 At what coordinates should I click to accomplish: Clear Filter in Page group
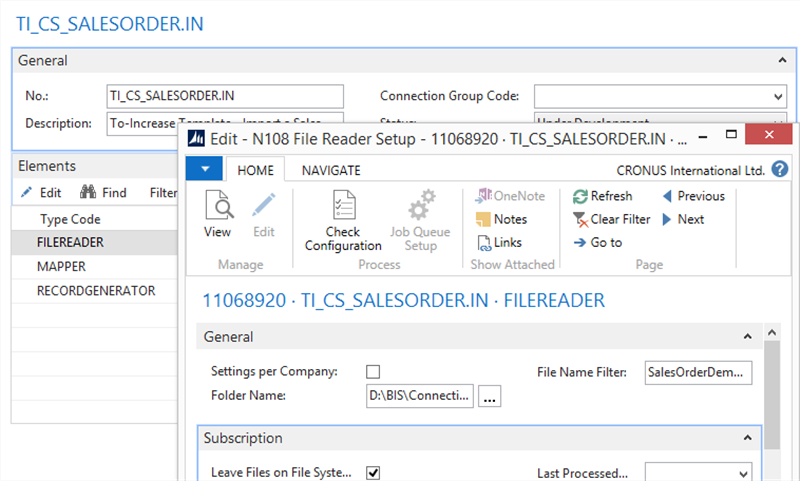point(612,219)
